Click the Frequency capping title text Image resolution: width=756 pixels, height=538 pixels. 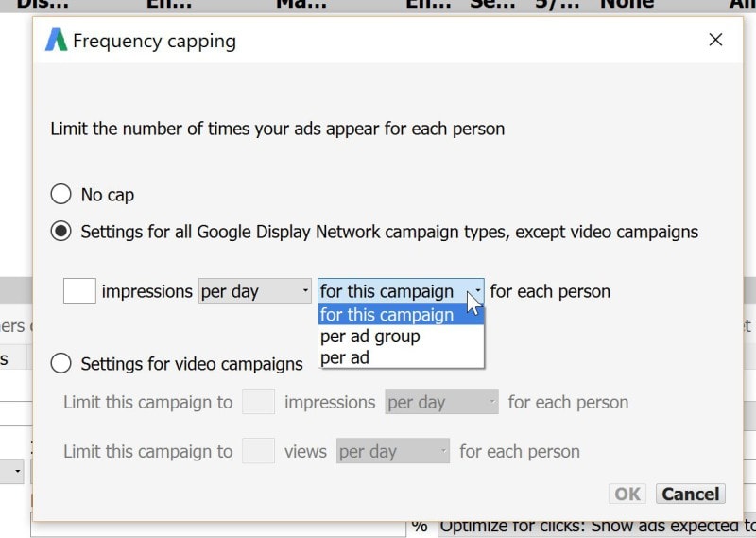(x=154, y=41)
